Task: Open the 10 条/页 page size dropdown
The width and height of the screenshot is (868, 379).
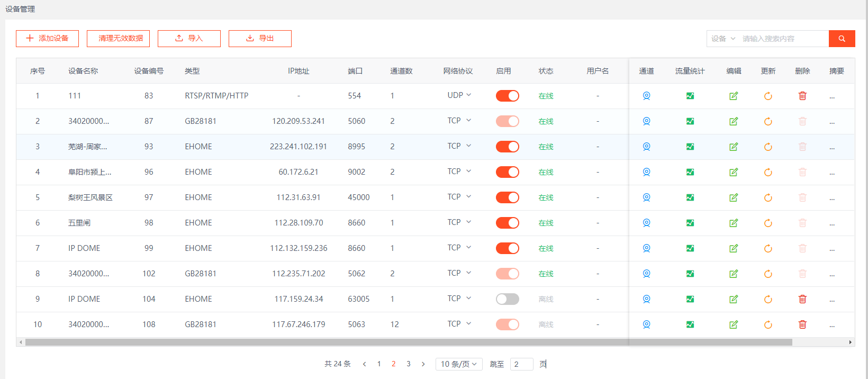Action: coord(458,364)
